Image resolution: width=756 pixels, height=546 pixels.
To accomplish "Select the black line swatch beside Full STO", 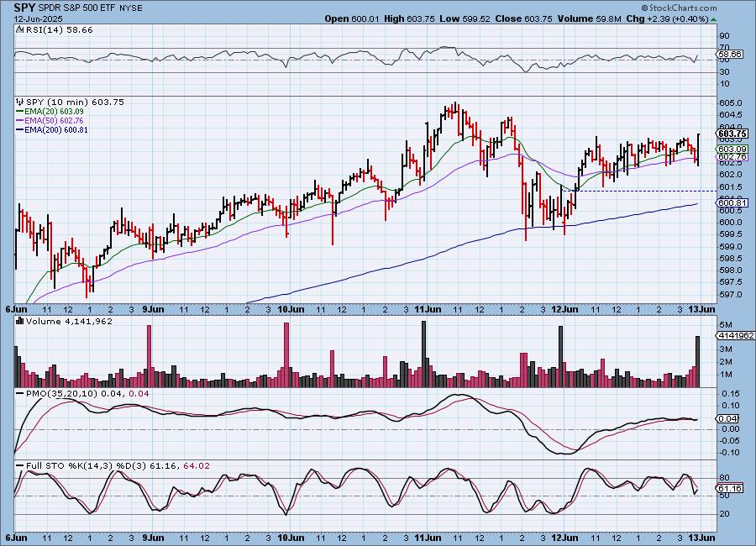I will pyautogui.click(x=20, y=465).
